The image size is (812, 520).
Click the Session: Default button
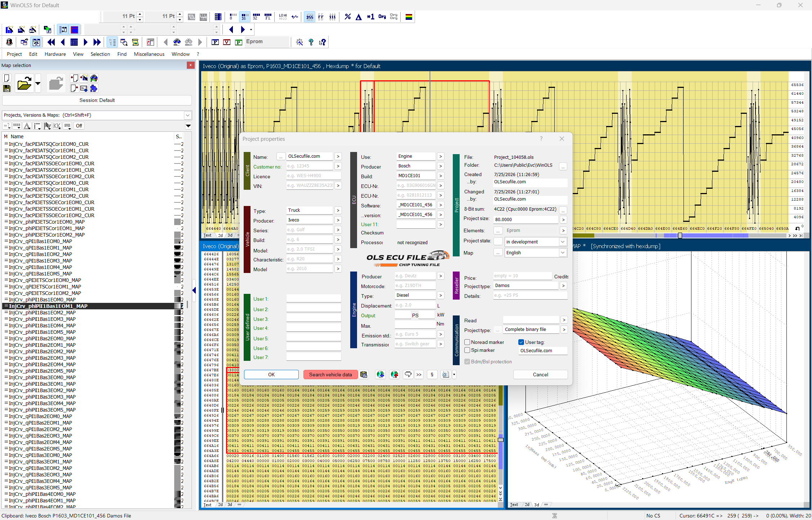97,100
